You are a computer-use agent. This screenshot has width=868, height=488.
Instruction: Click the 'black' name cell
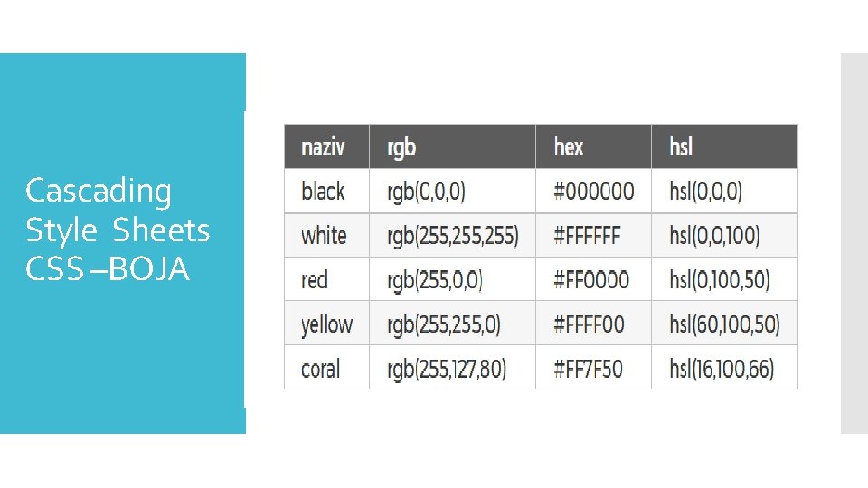pos(323,192)
